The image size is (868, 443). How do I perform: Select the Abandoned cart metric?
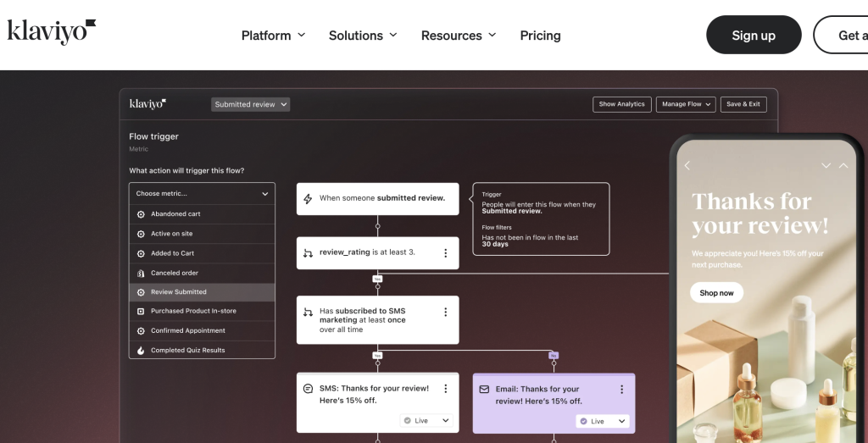[202, 214]
